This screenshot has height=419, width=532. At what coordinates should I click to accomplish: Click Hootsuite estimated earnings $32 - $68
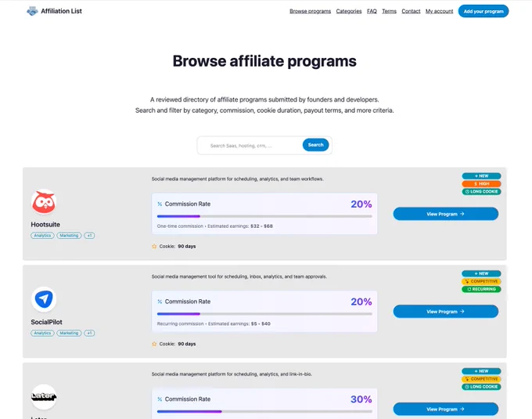coord(261,226)
